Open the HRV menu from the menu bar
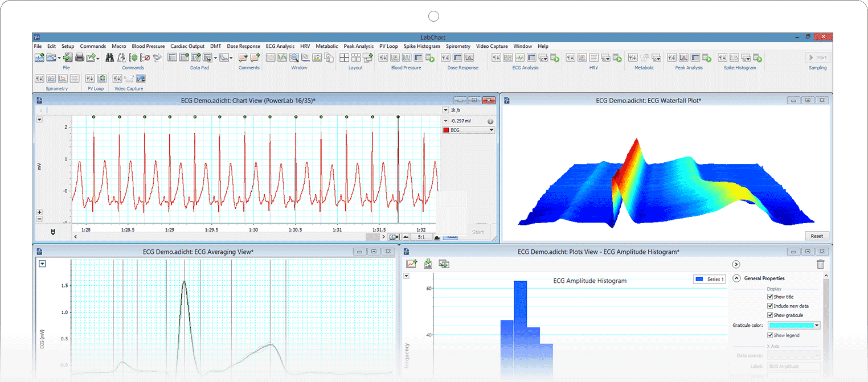This screenshot has width=868, height=382. pos(305,46)
